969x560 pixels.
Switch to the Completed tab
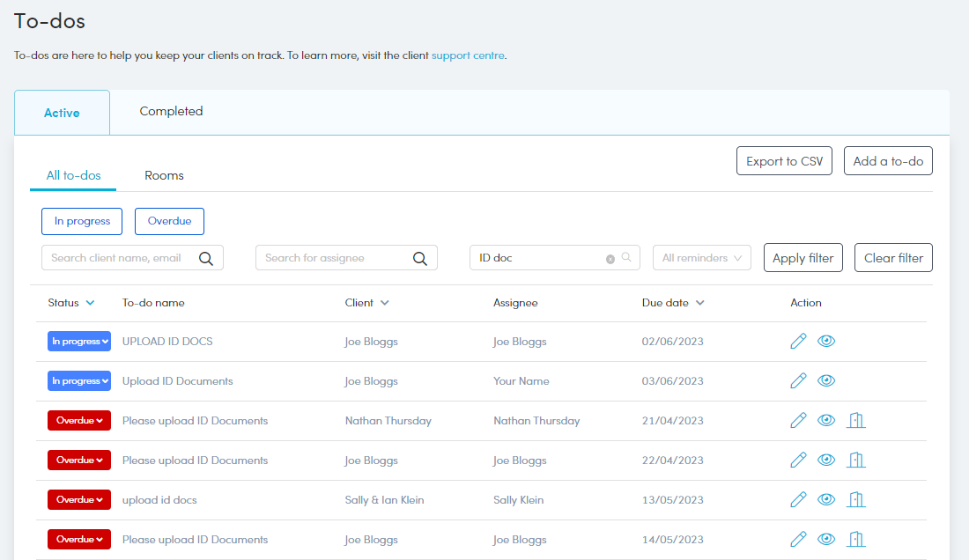[171, 112]
